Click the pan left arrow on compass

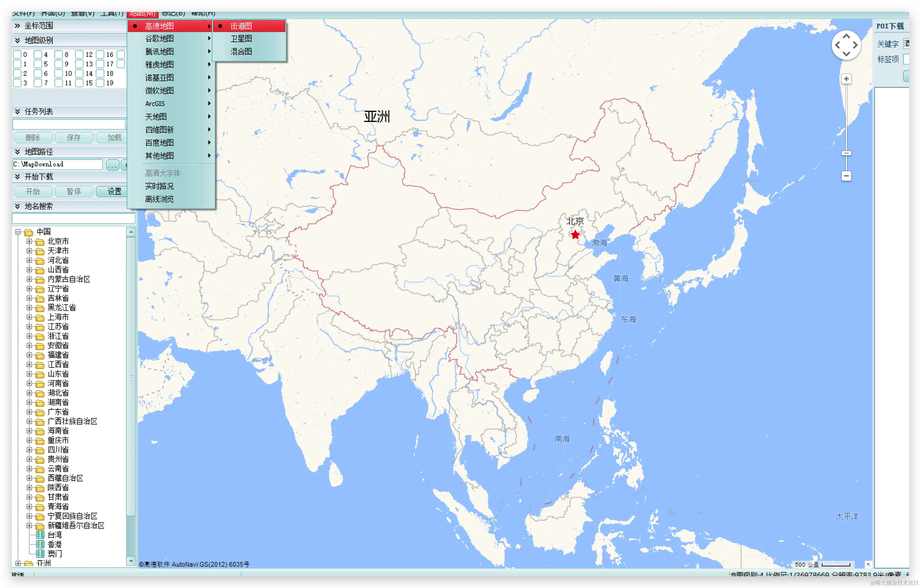pyautogui.click(x=837, y=45)
